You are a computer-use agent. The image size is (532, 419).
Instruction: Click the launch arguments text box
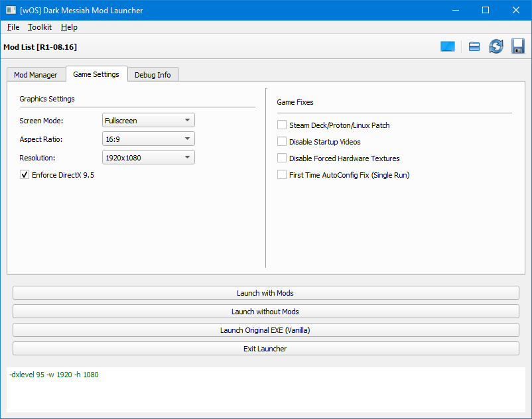coord(265,390)
